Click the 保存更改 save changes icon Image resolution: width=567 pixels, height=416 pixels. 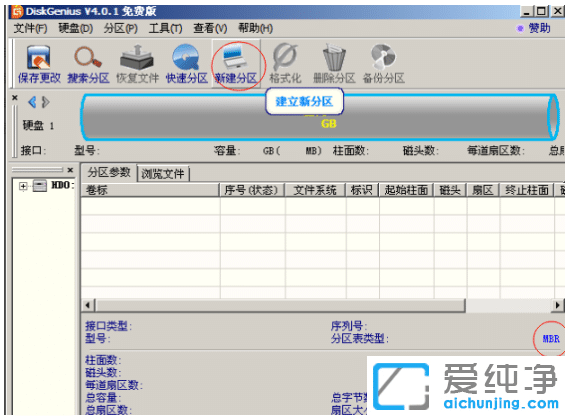(39, 64)
